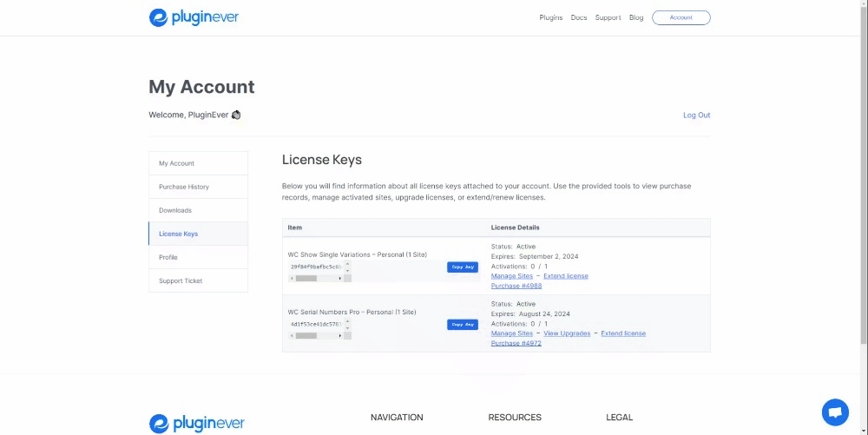Switch to the Downloads tab
868x435 pixels.
click(198, 210)
